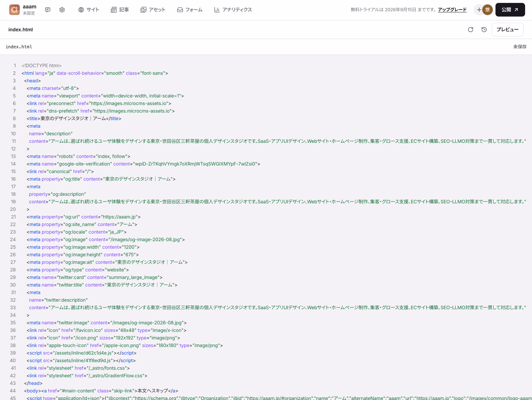Click the plus add-member icon

479,10
